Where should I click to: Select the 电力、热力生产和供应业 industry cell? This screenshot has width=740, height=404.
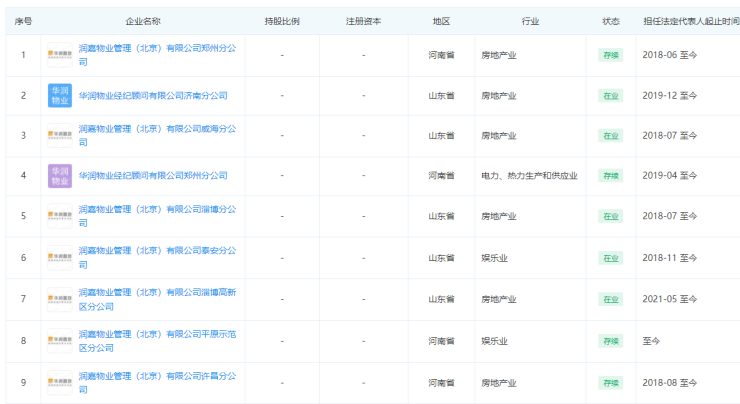[529, 176]
